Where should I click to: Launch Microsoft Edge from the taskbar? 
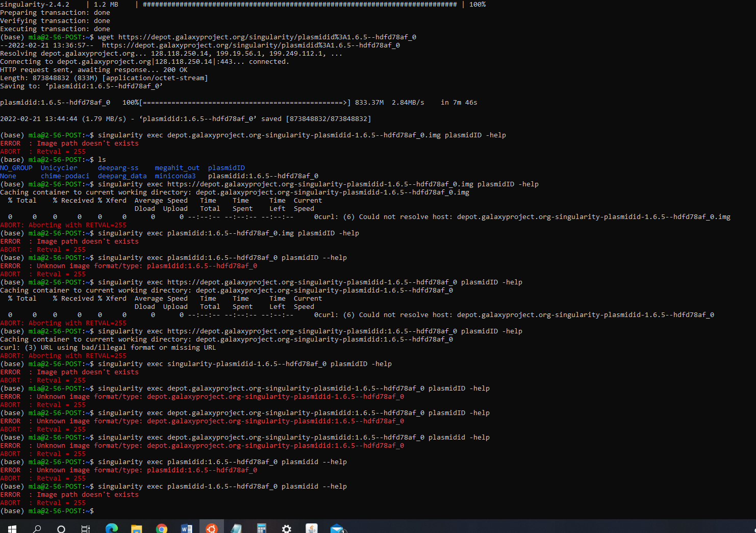pyautogui.click(x=112, y=528)
